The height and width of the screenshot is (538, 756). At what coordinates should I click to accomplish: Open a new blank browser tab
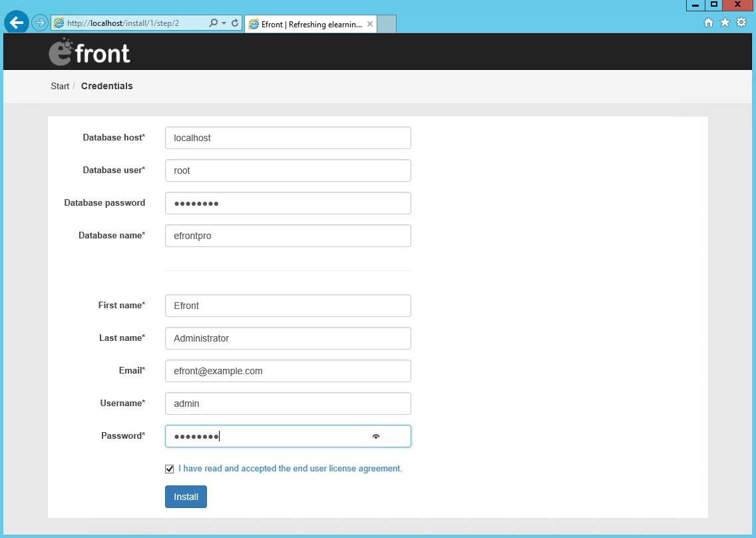387,24
